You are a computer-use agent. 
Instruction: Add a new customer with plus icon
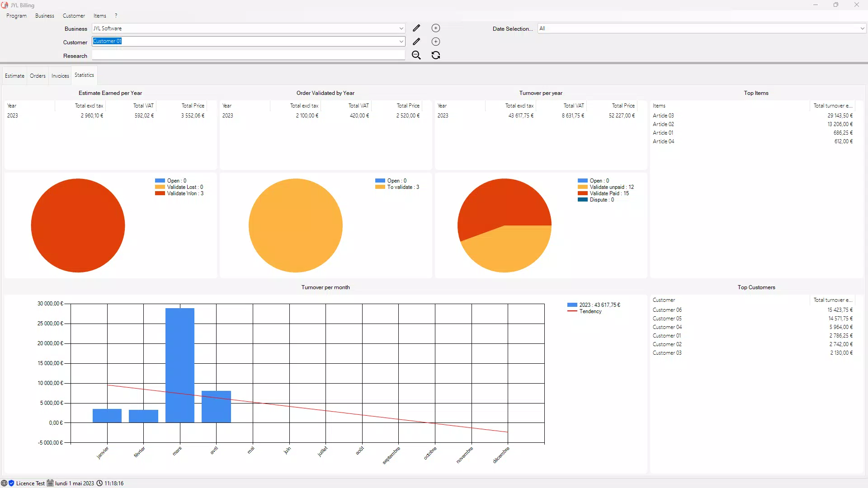coord(436,42)
